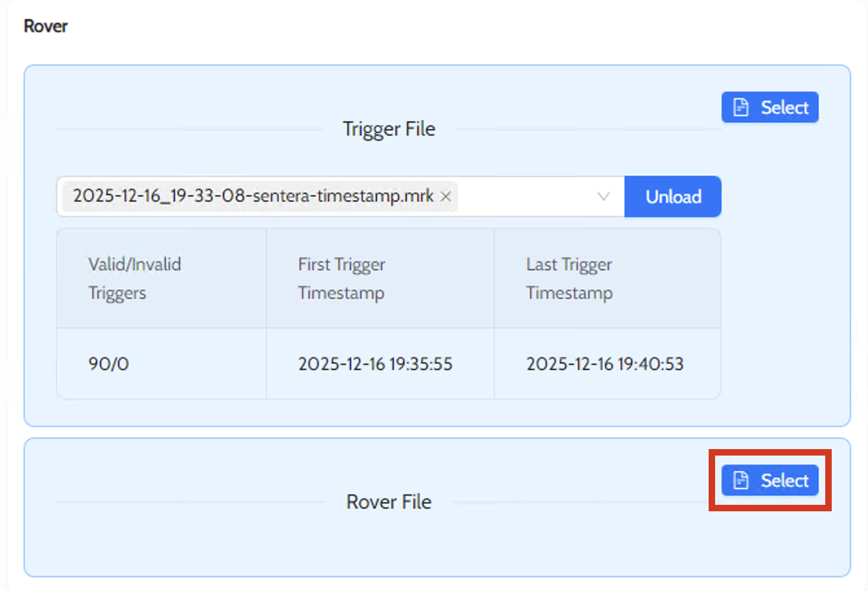Select the 19:35:55 first trigger timestamp cell
This screenshot has width=868, height=591.
[x=375, y=364]
